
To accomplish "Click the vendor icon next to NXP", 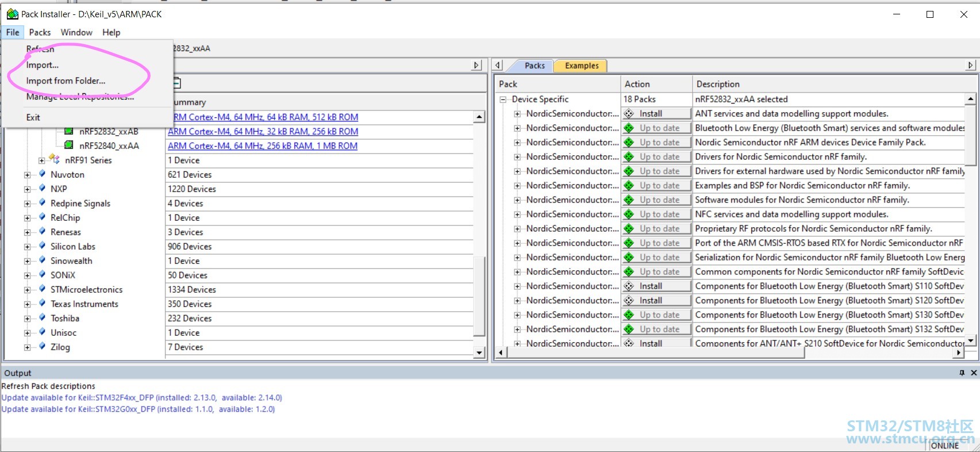I will pos(41,188).
